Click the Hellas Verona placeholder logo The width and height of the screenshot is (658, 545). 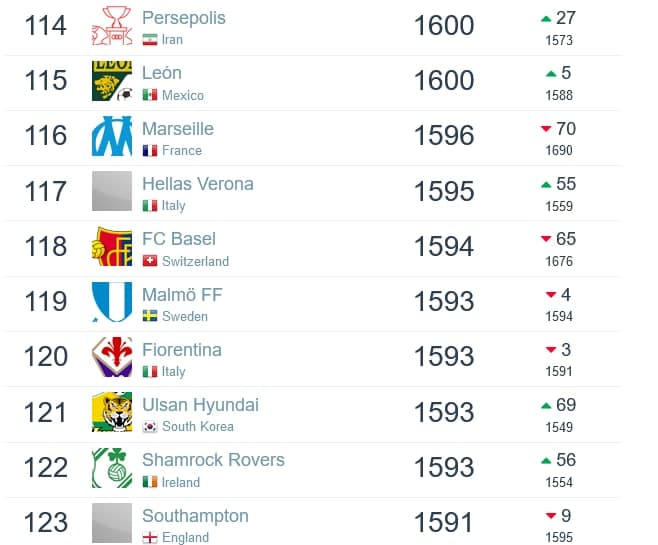tap(112, 191)
